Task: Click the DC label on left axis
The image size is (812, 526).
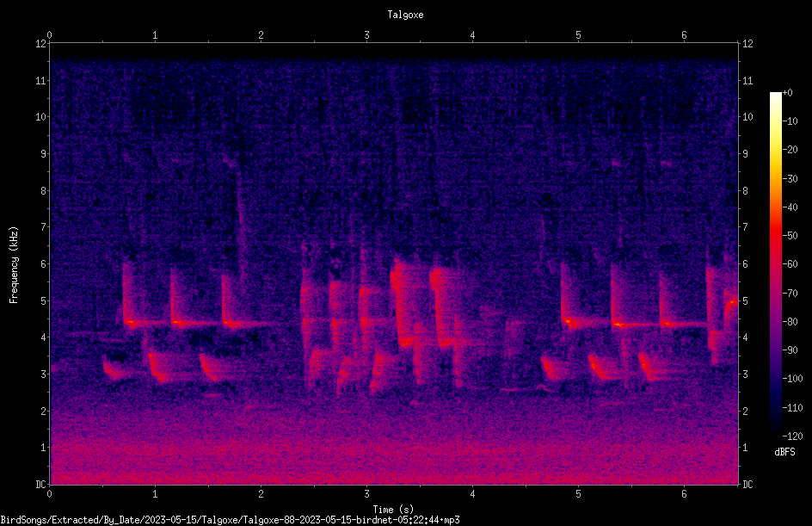Action: tap(40, 485)
